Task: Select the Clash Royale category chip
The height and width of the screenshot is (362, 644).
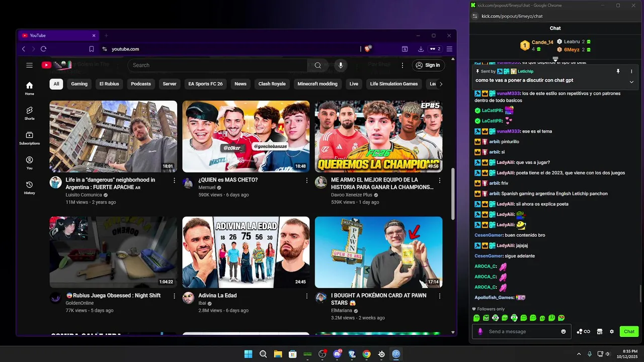Action: click(x=272, y=84)
